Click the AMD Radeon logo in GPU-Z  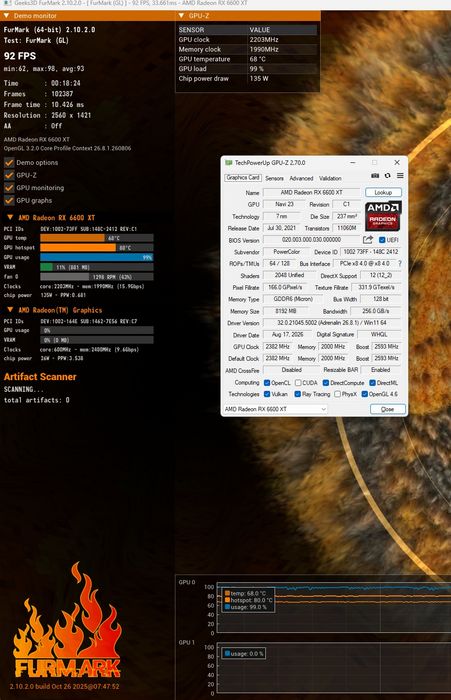pyautogui.click(x=383, y=215)
